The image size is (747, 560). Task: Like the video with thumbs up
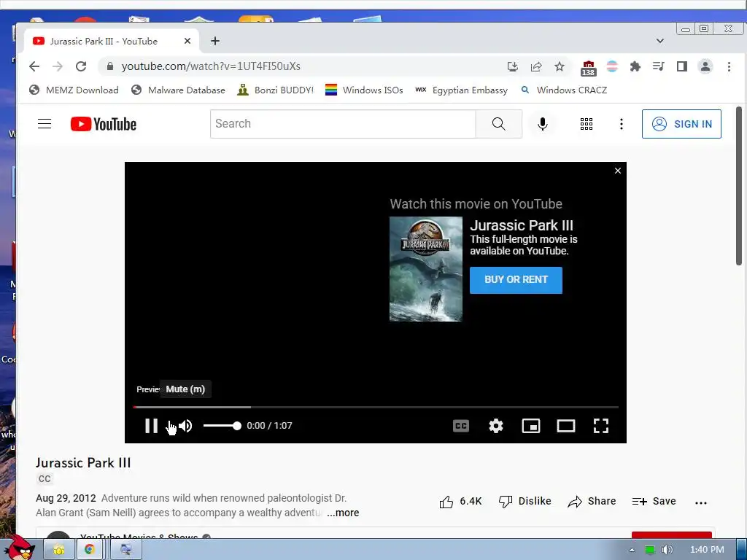pos(460,502)
